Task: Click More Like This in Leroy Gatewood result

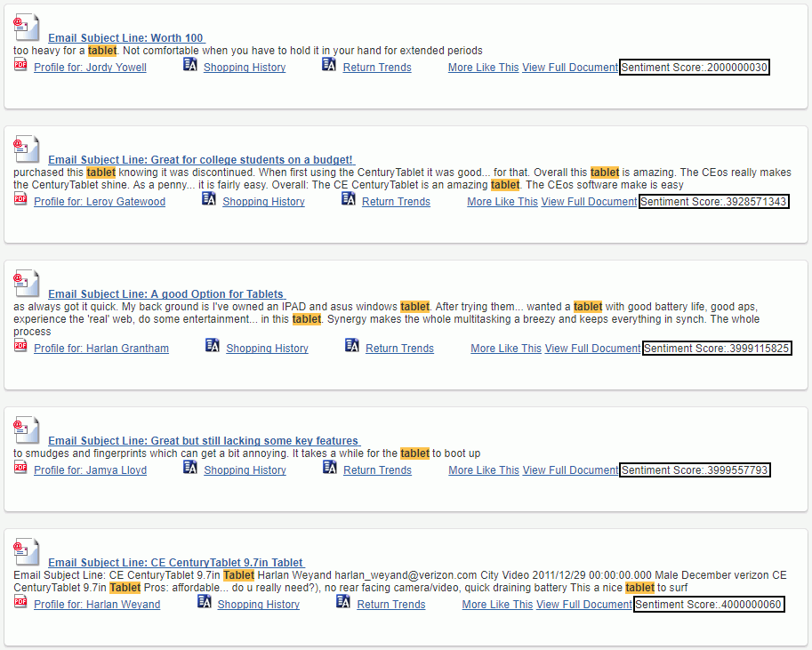Action: [502, 202]
